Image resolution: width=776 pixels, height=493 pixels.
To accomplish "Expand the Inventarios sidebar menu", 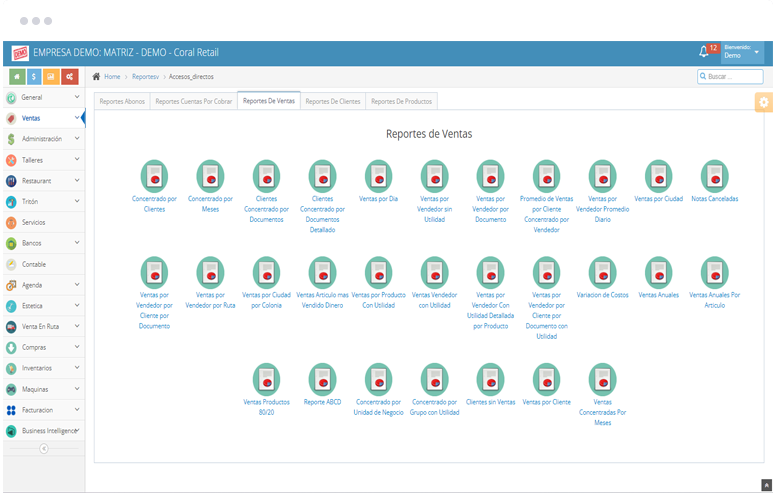I will (44, 368).
